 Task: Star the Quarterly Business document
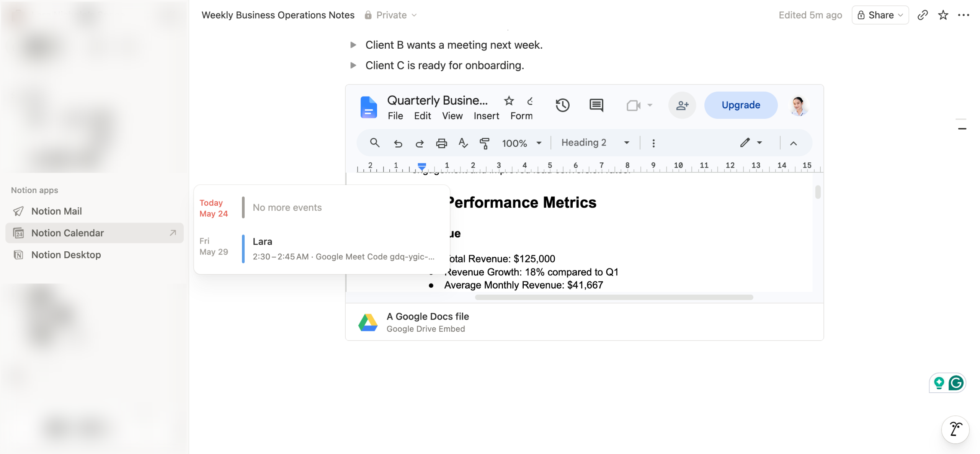tap(509, 101)
